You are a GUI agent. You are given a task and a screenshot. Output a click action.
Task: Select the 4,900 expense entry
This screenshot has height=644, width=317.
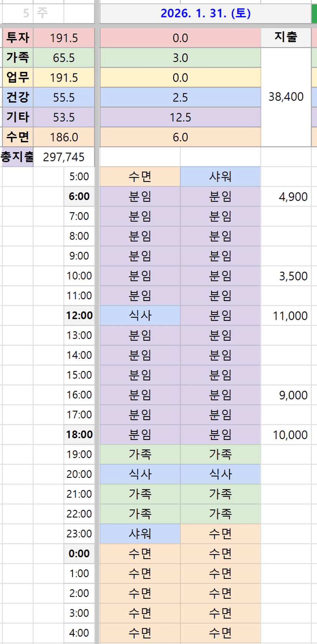point(293,197)
